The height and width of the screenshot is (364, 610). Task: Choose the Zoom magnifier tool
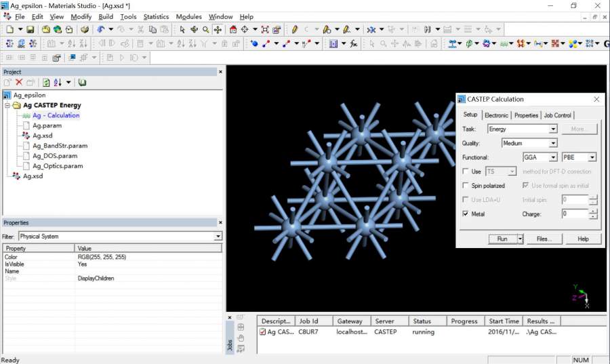point(206,30)
